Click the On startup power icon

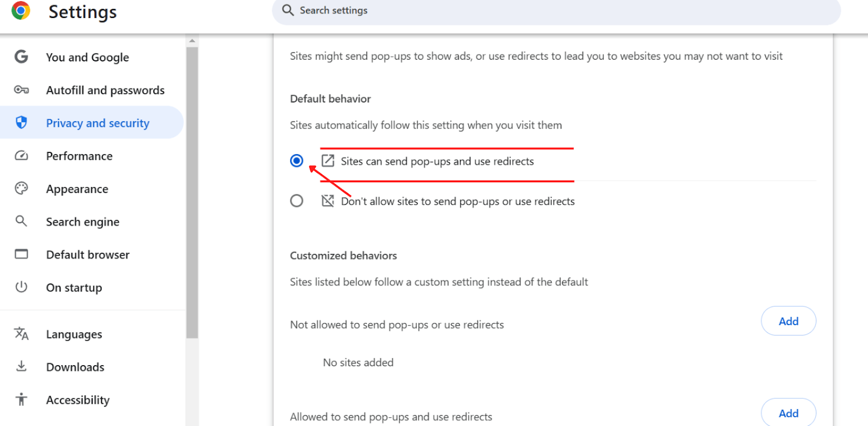point(21,287)
